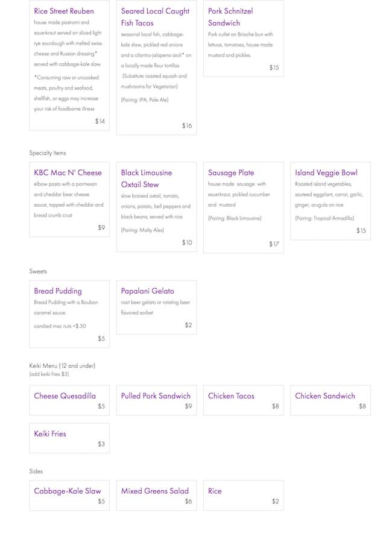Choose the Rice side item

click(x=215, y=491)
